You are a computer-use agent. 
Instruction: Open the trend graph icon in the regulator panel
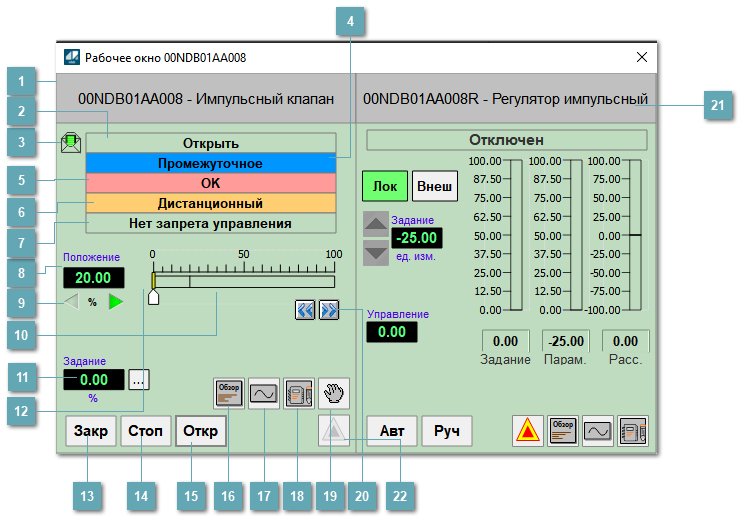(598, 431)
